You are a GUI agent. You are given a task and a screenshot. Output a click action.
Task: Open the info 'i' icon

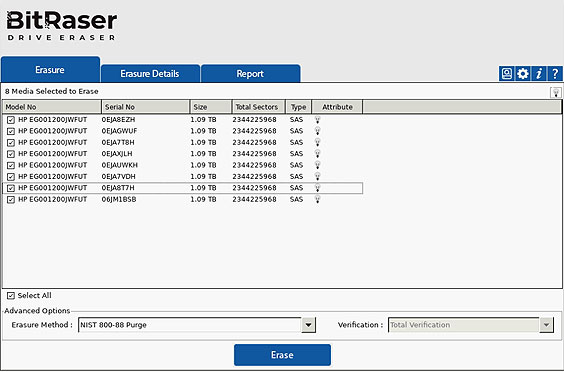point(538,74)
